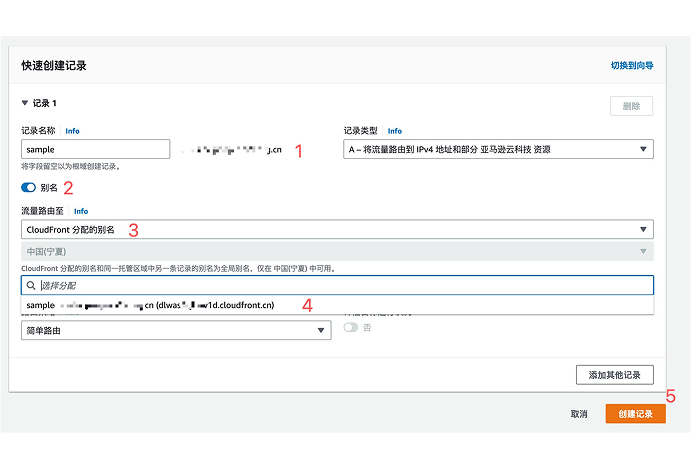Click the 快速创建记录 heading
Screen dimensions: 691x469
coord(54,65)
